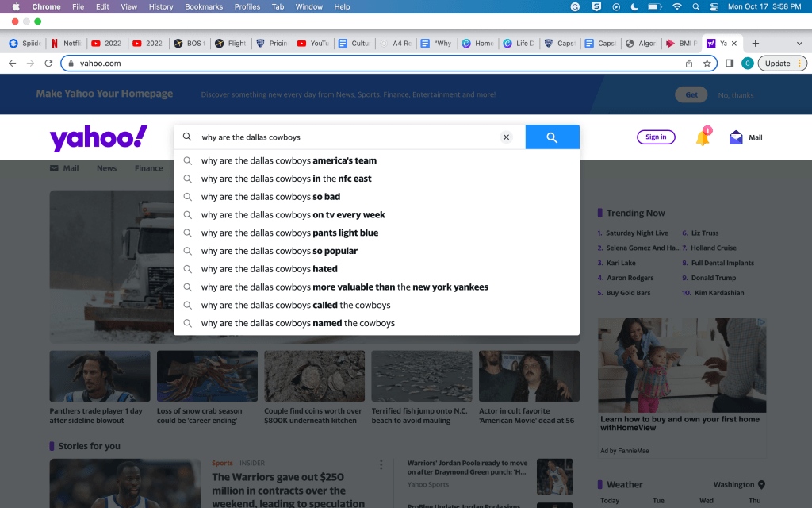Open Yahoo Mail envelope icon
This screenshot has height=508, width=812.
click(x=737, y=137)
